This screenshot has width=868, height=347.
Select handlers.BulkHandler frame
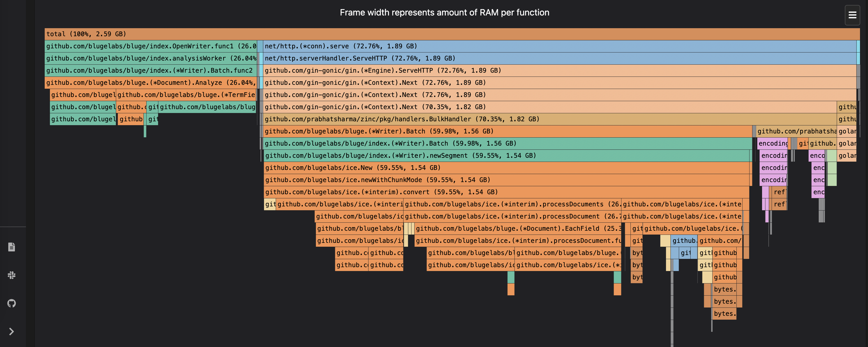(x=550, y=119)
